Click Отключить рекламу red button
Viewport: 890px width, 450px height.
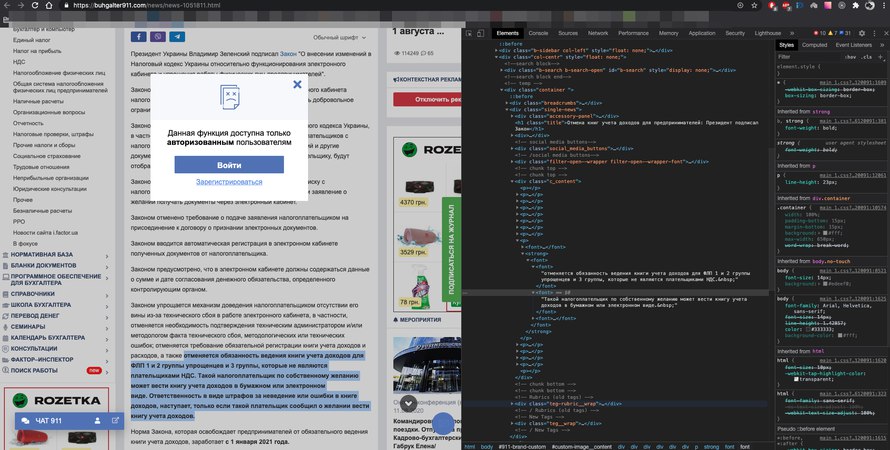click(x=427, y=99)
